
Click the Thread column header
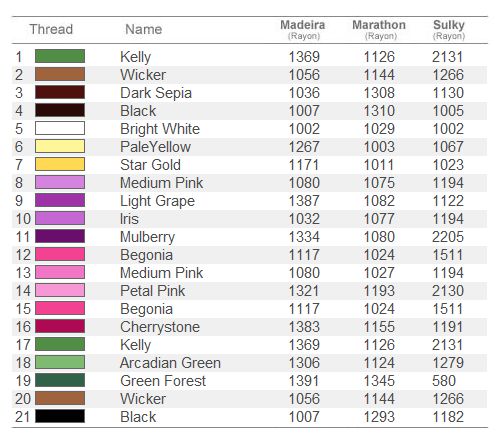(x=51, y=29)
